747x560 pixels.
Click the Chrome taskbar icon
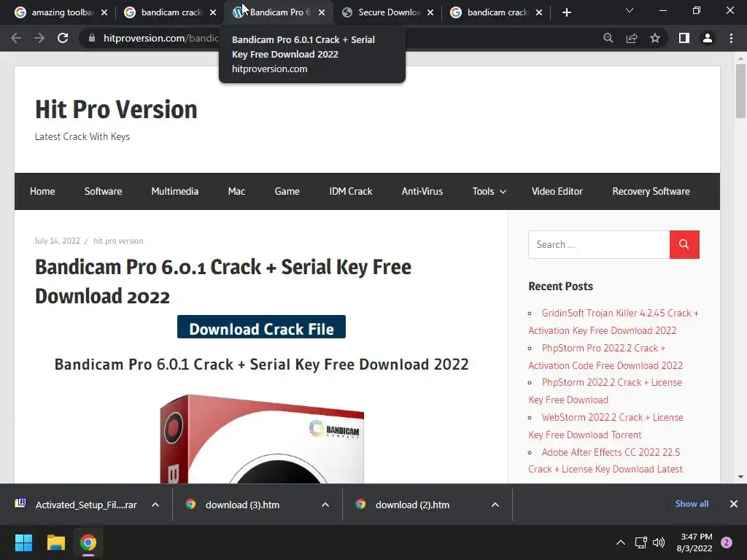pyautogui.click(x=88, y=542)
